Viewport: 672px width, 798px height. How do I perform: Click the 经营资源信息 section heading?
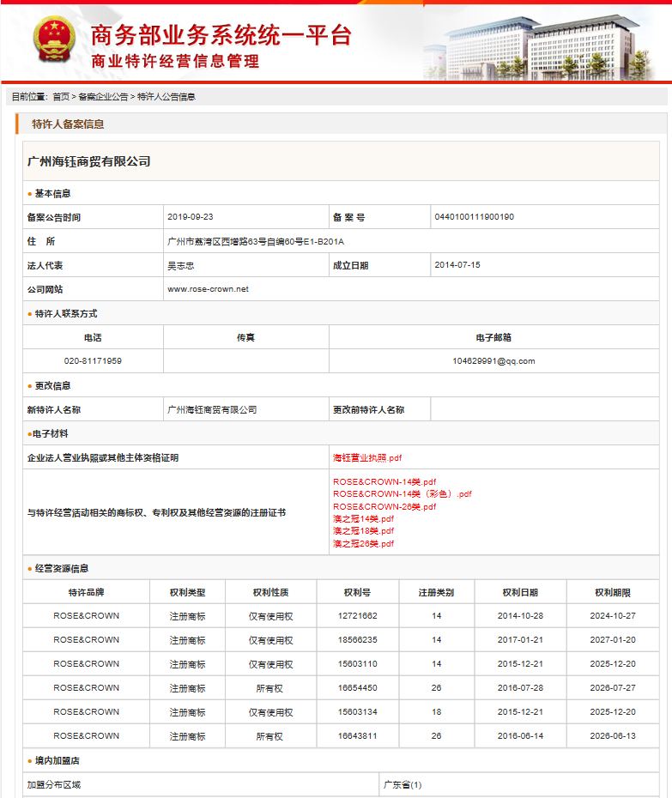point(61,569)
